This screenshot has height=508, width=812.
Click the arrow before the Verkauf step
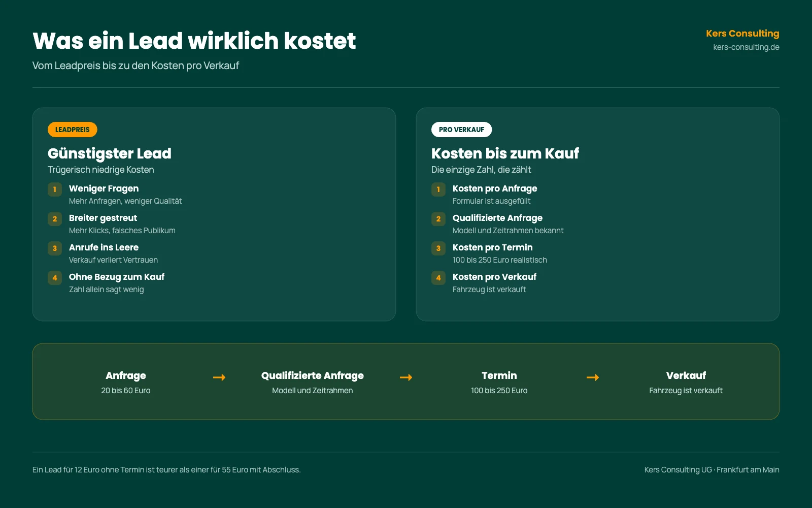tap(593, 377)
